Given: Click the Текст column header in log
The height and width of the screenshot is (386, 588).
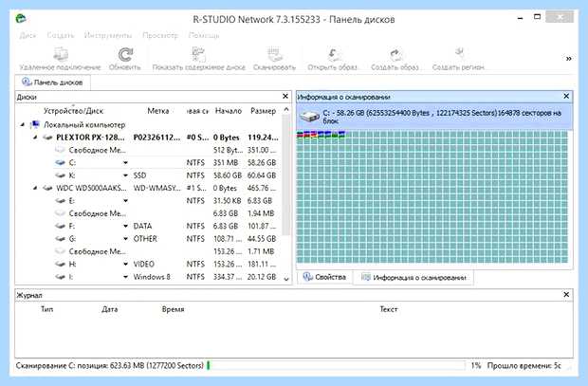Looking at the screenshot, I should pyautogui.click(x=389, y=309).
